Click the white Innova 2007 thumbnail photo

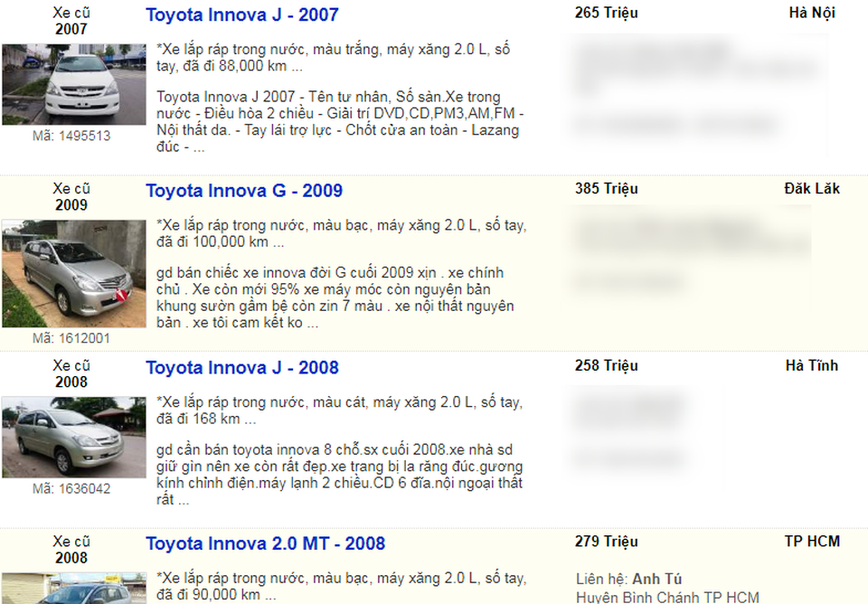[x=73, y=84]
